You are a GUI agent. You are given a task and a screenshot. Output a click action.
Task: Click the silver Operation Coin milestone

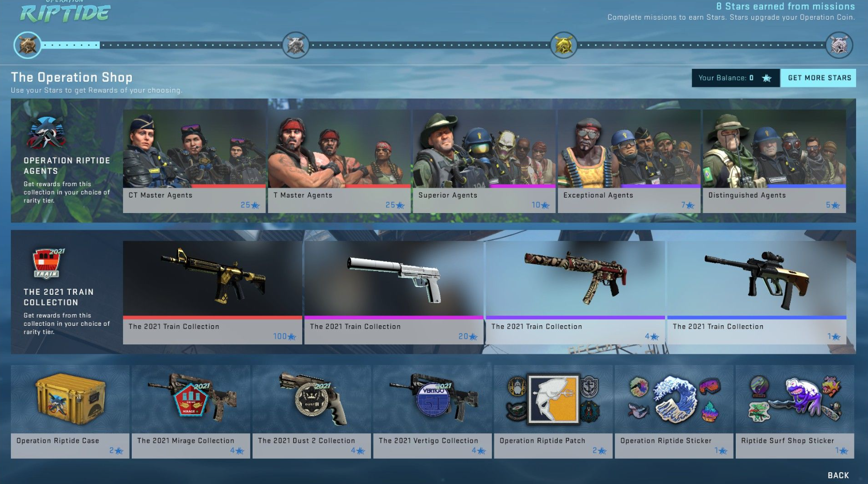pyautogui.click(x=296, y=45)
